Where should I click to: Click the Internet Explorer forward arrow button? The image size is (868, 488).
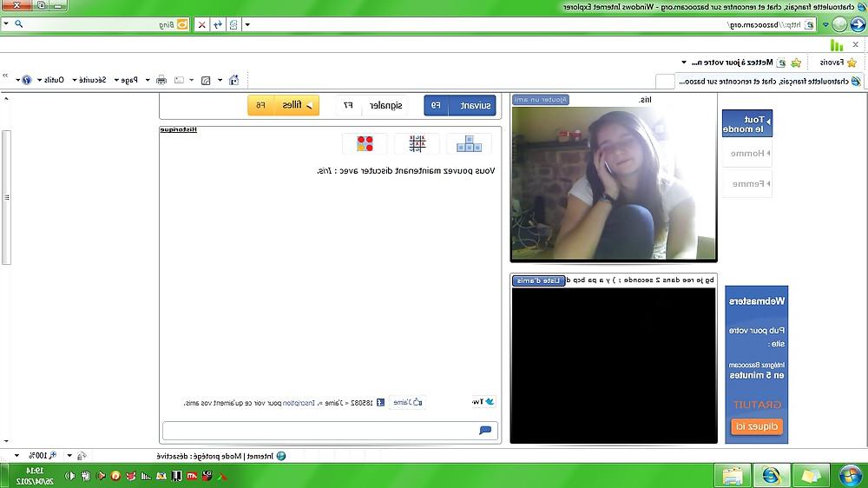(x=840, y=24)
